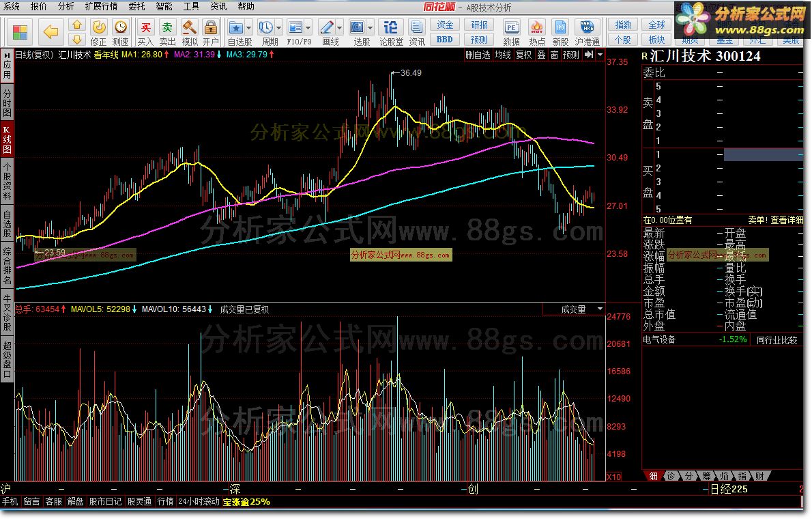Open the 个股资料 sidebar tab

coord(8,181)
